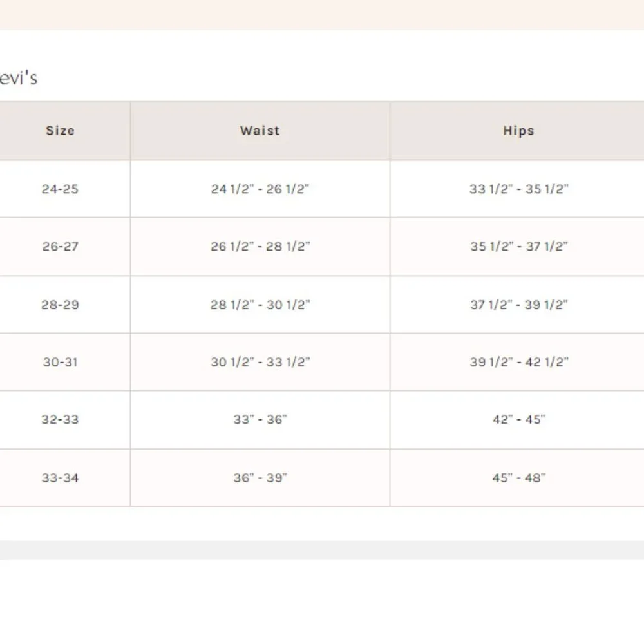Click hips value 42" - 45"
This screenshot has height=644, width=644.
pos(518,420)
